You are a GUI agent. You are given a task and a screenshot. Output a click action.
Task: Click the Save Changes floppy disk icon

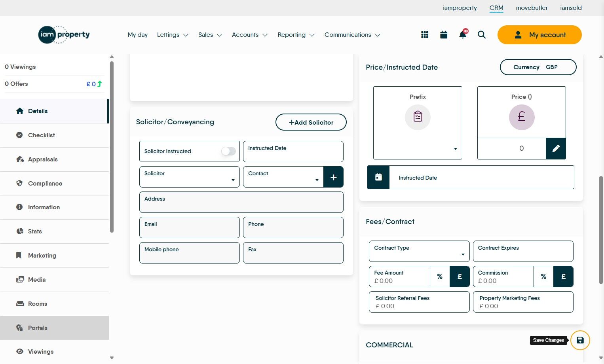[x=580, y=340]
